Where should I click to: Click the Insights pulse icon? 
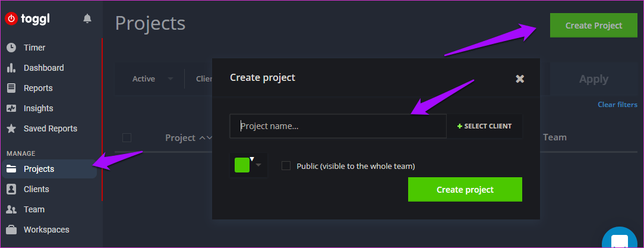11,108
